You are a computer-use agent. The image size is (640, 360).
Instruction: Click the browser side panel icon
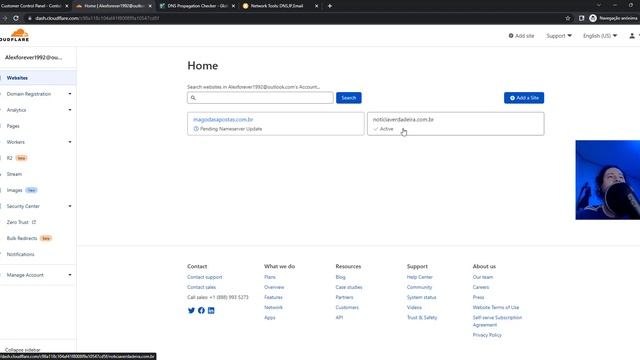[581, 18]
